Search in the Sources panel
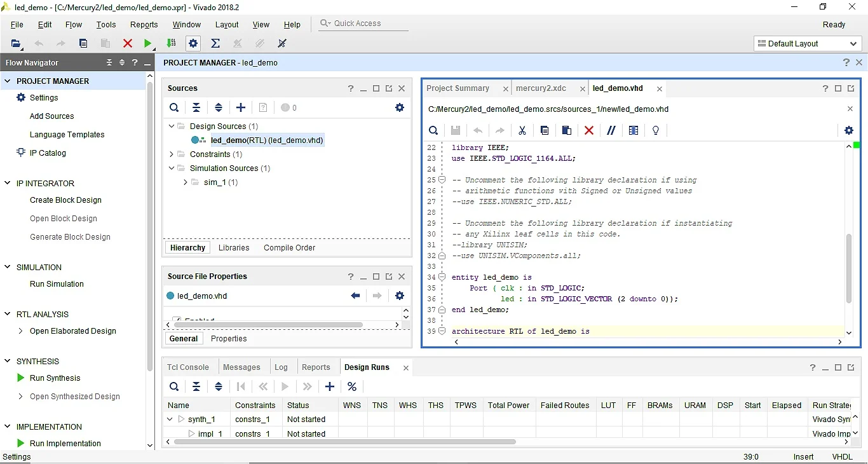The height and width of the screenshot is (464, 868). (x=174, y=107)
